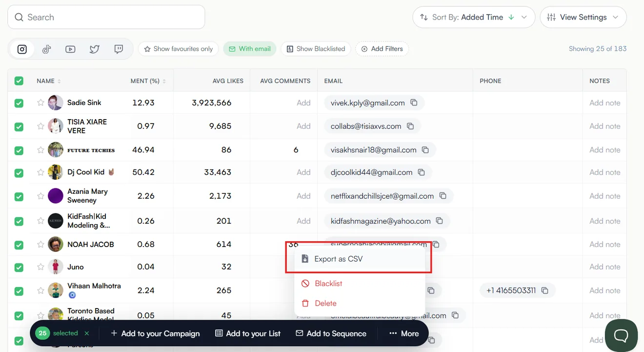Viewport: 644px width, 352px height.
Task: Add a note for Sadie Sink
Action: [x=604, y=103]
